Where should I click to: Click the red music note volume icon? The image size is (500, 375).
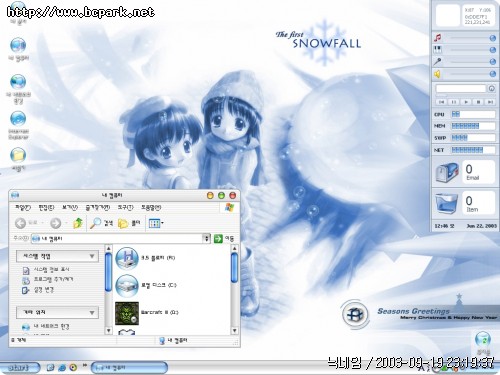click(438, 37)
